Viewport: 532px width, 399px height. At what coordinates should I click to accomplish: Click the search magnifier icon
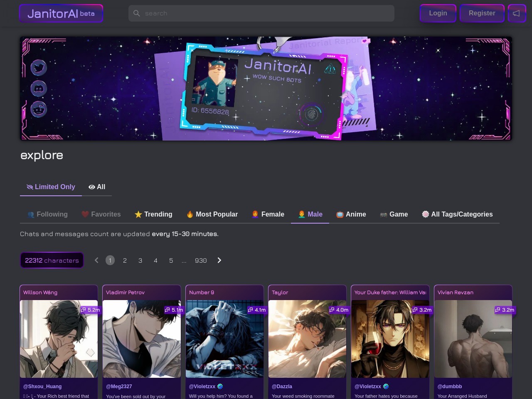click(x=136, y=13)
